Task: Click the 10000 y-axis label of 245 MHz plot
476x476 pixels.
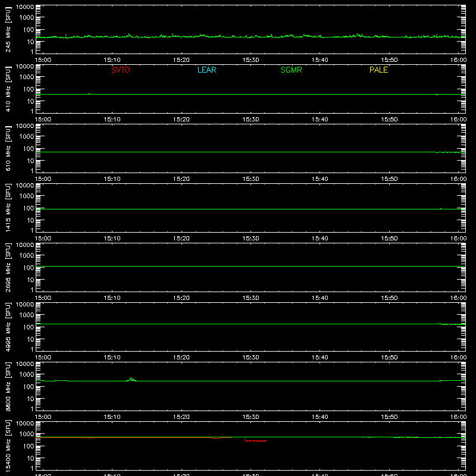Action: pos(25,7)
